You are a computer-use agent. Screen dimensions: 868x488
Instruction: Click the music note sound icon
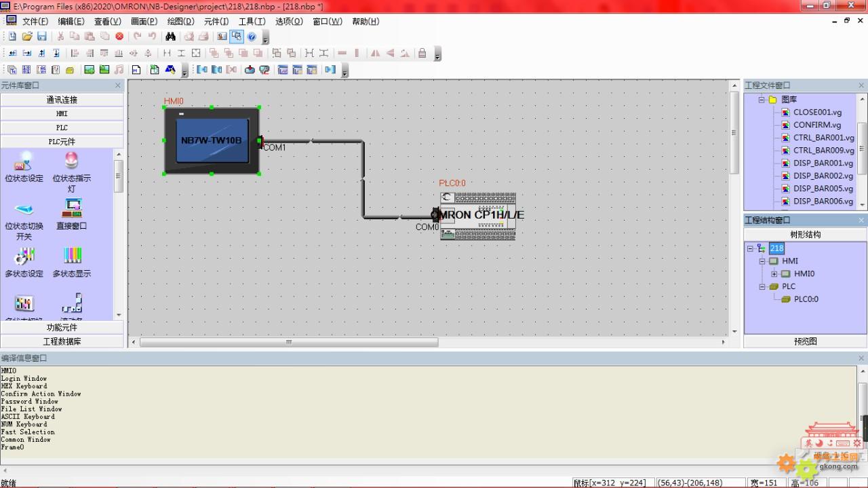119,69
